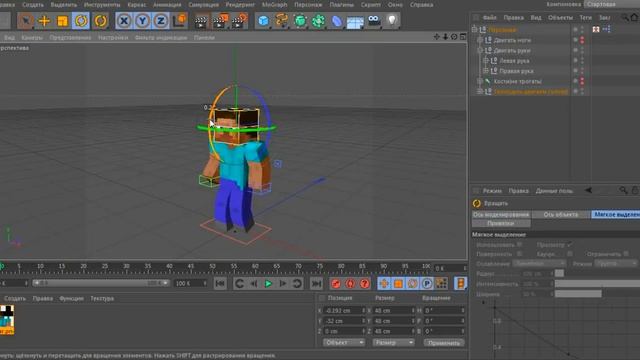Image resolution: width=640 pixels, height=360 pixels.
Task: Select the Левая рука tree item
Action: click(514, 61)
